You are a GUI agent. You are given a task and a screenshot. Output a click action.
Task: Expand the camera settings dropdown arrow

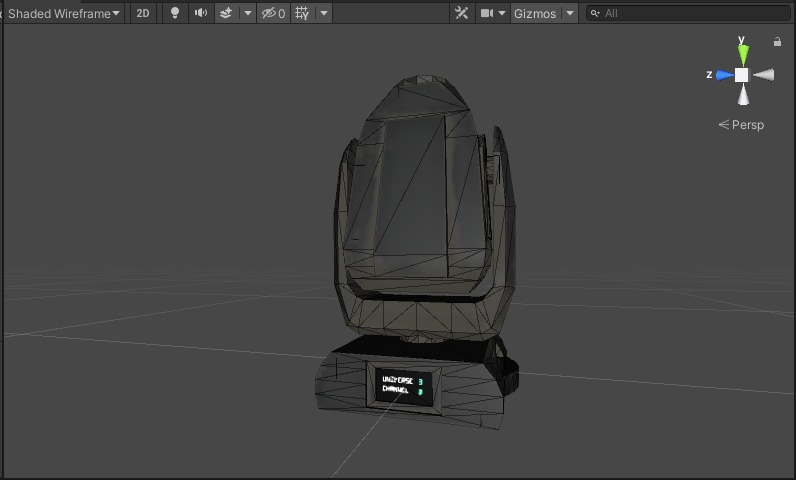(x=502, y=14)
